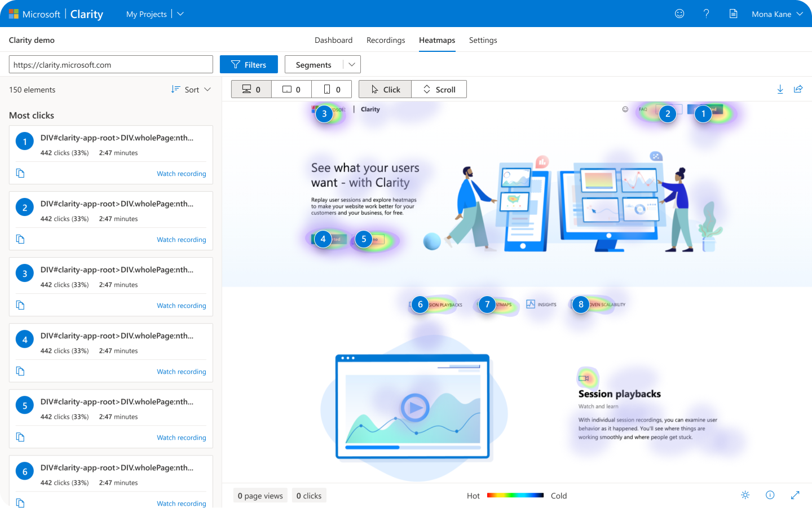Click the help question mark icon
The width and height of the screenshot is (812, 508).
pyautogui.click(x=706, y=14)
